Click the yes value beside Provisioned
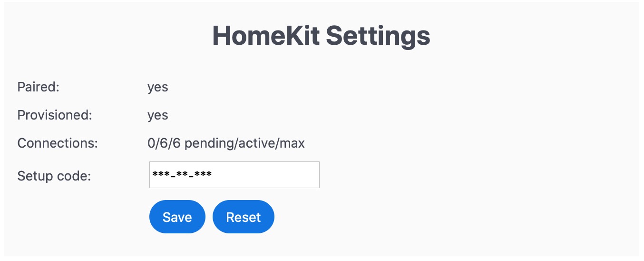644x261 pixels. click(x=158, y=116)
